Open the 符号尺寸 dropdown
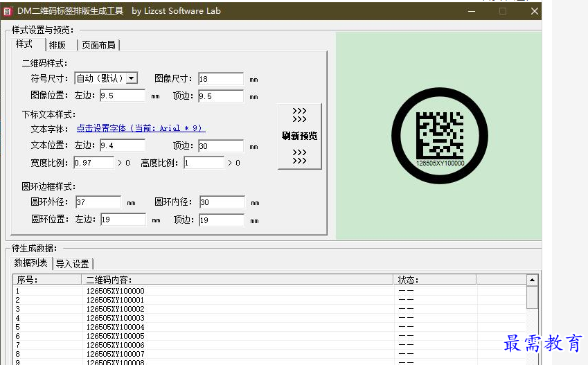The width and height of the screenshot is (588, 365). coord(132,78)
